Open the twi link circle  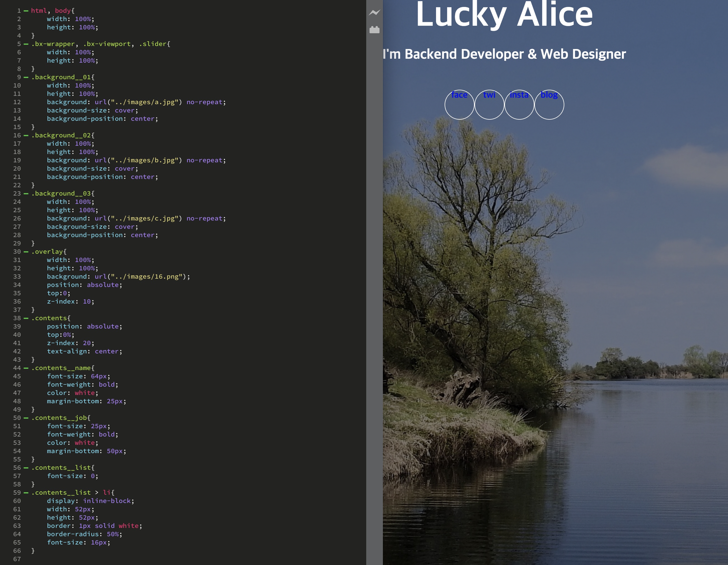tap(489, 95)
